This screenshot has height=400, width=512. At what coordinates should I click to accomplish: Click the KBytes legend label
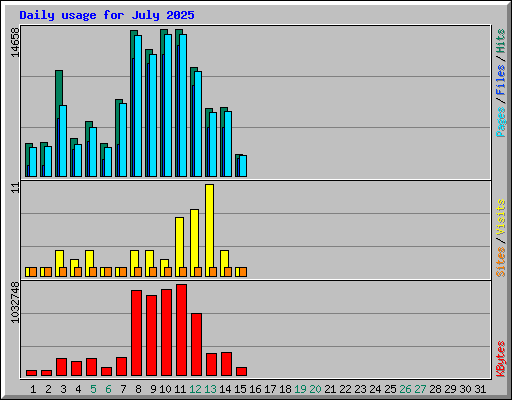(500, 358)
